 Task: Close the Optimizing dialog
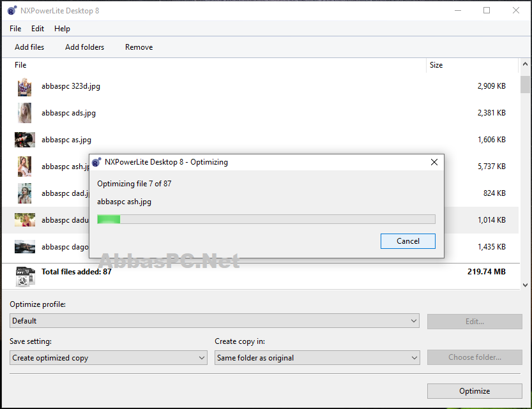[x=434, y=162]
